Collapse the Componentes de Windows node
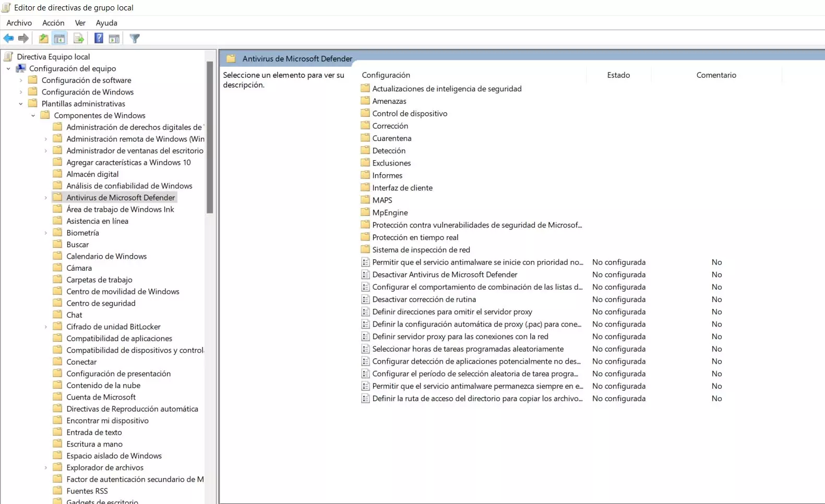Image resolution: width=825 pixels, height=504 pixels. click(x=33, y=115)
